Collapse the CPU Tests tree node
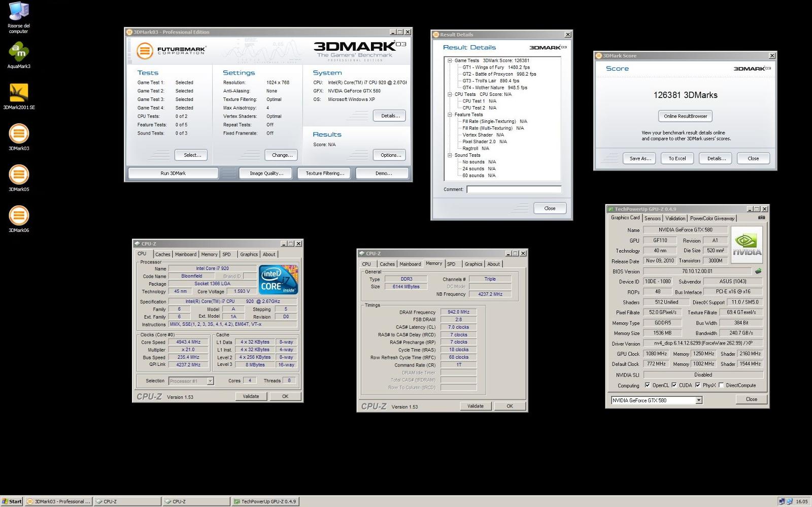The width and height of the screenshot is (812, 507). pos(450,94)
